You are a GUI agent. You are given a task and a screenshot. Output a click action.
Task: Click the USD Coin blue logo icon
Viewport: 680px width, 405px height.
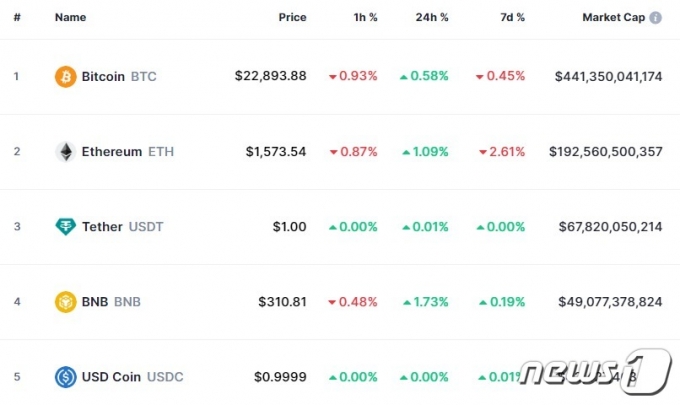coord(65,377)
